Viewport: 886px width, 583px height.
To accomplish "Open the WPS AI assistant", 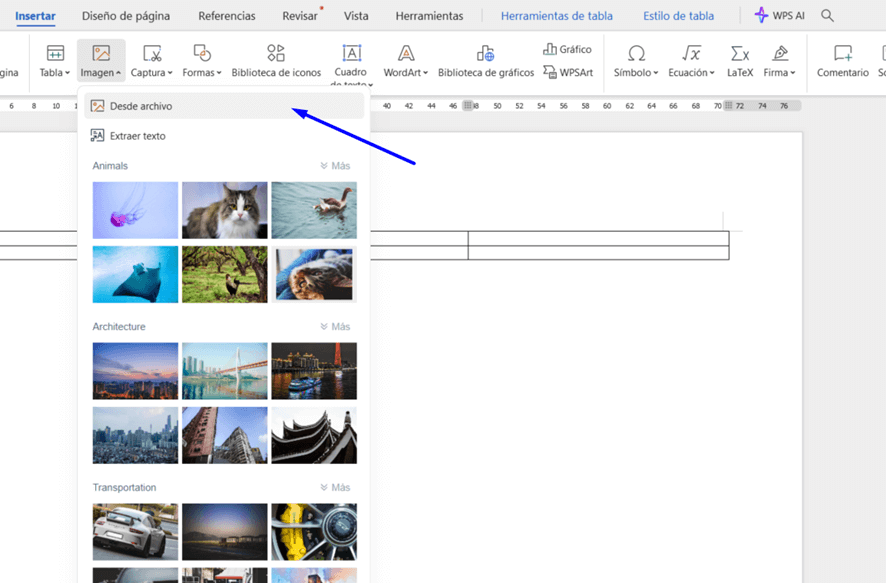I will [x=779, y=16].
